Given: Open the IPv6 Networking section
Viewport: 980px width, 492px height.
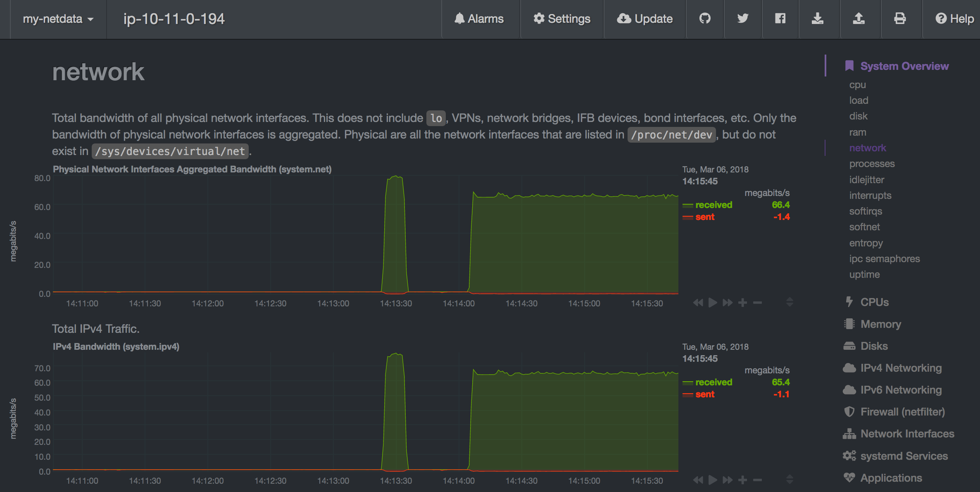Looking at the screenshot, I should [893, 390].
